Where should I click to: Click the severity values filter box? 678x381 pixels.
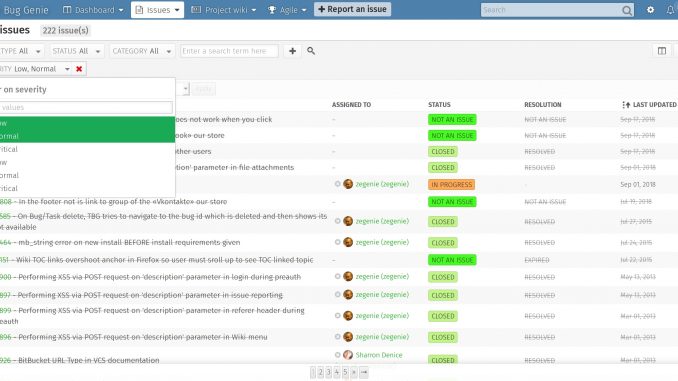[x=86, y=107]
